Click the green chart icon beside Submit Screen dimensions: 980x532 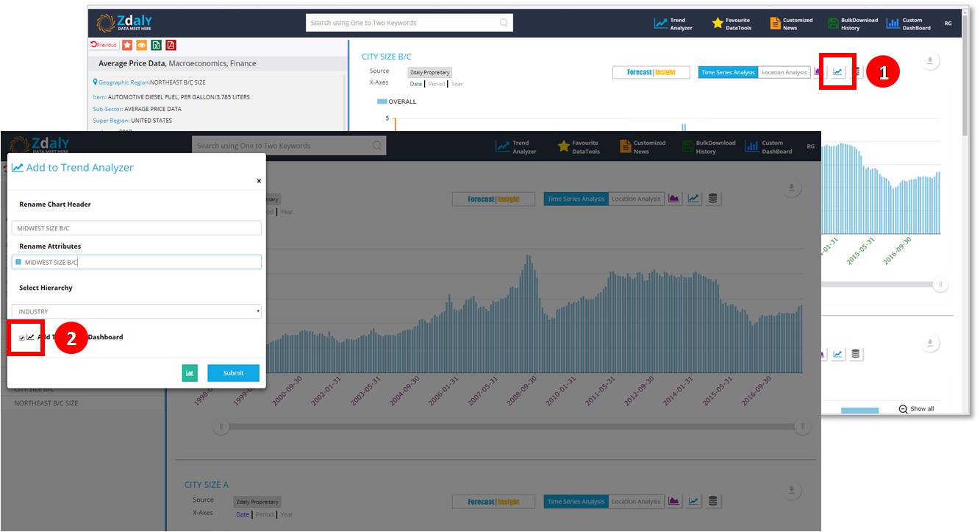tap(190, 373)
